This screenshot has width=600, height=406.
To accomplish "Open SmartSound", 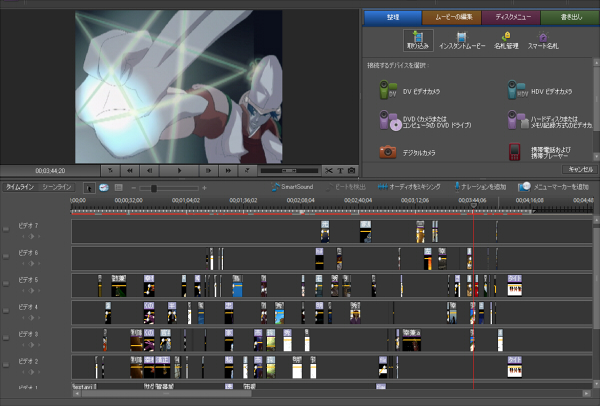I will pos(292,187).
